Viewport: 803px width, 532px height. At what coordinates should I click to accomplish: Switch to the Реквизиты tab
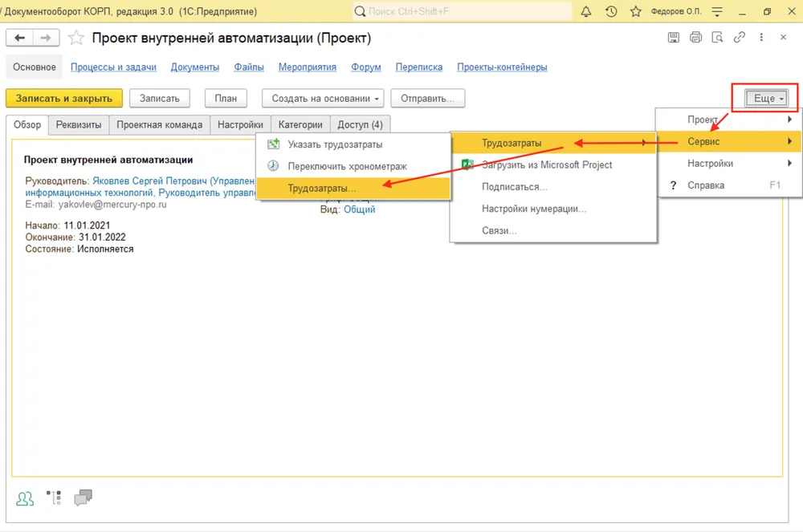click(x=79, y=125)
